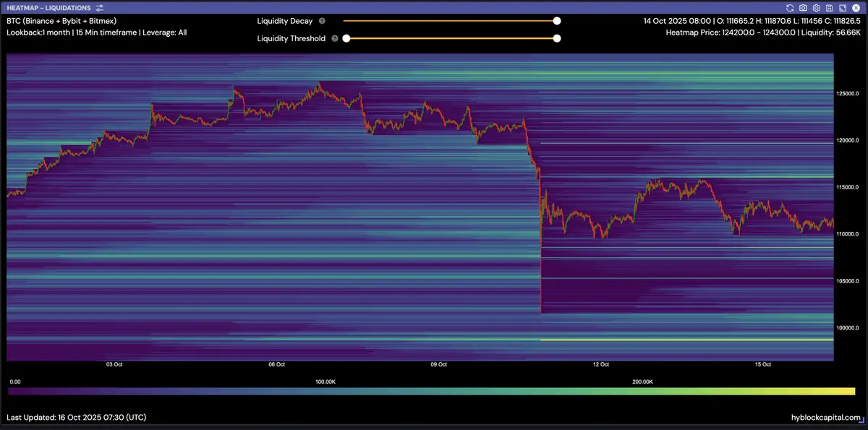Screen dimensions: 868x430
Task: Take a snapshot with the camera icon
Action: tap(803, 8)
